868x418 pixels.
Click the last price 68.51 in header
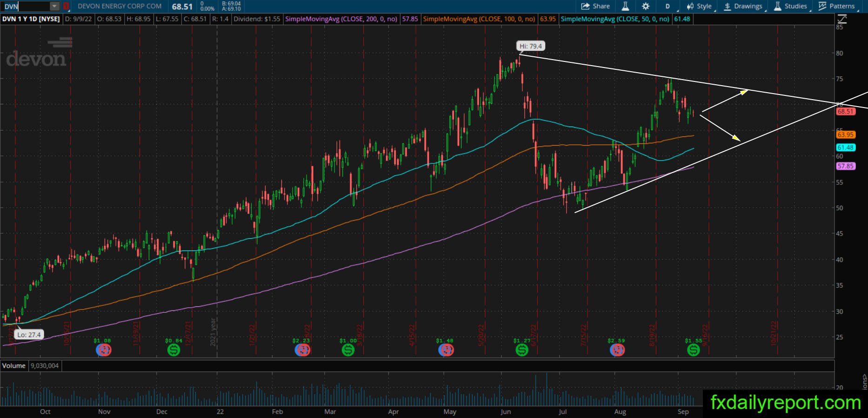[182, 7]
